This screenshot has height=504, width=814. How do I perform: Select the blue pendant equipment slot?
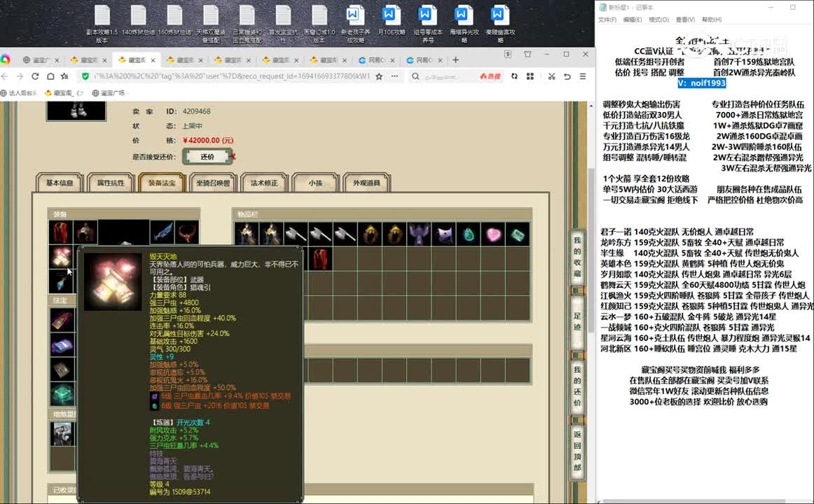61,282
